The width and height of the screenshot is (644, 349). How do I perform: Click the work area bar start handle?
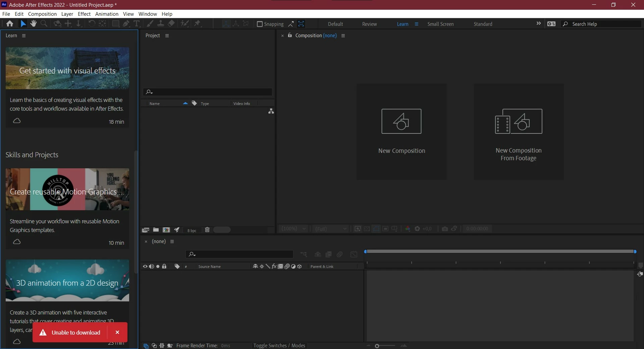click(366, 251)
